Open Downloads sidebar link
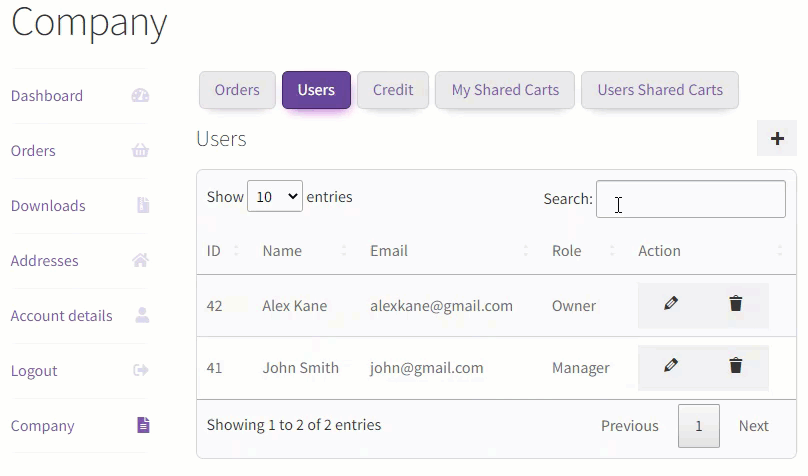 click(48, 206)
